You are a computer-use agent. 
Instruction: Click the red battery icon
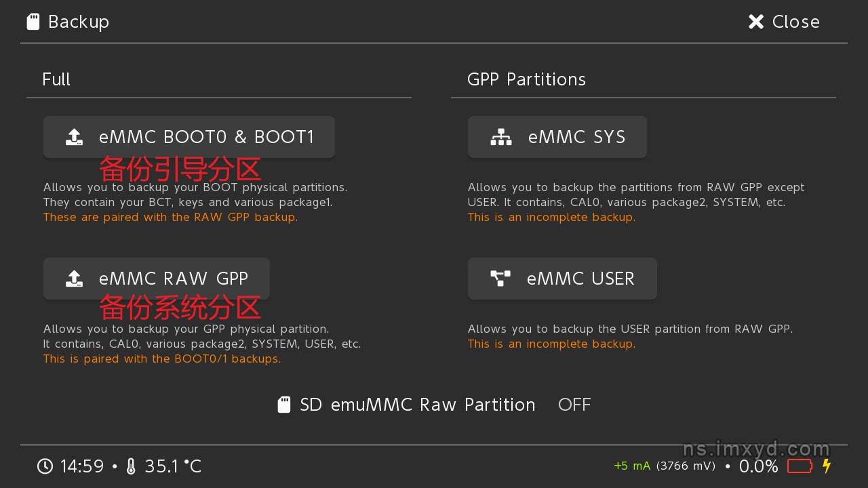click(800, 466)
